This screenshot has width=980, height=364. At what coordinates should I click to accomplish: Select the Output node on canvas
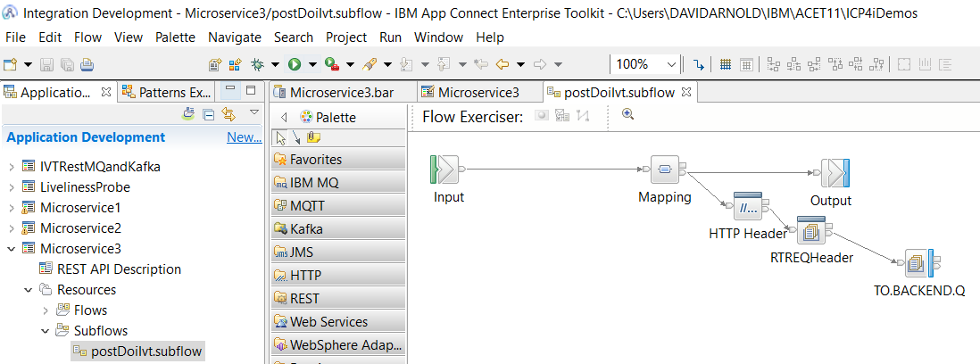pyautogui.click(x=835, y=172)
